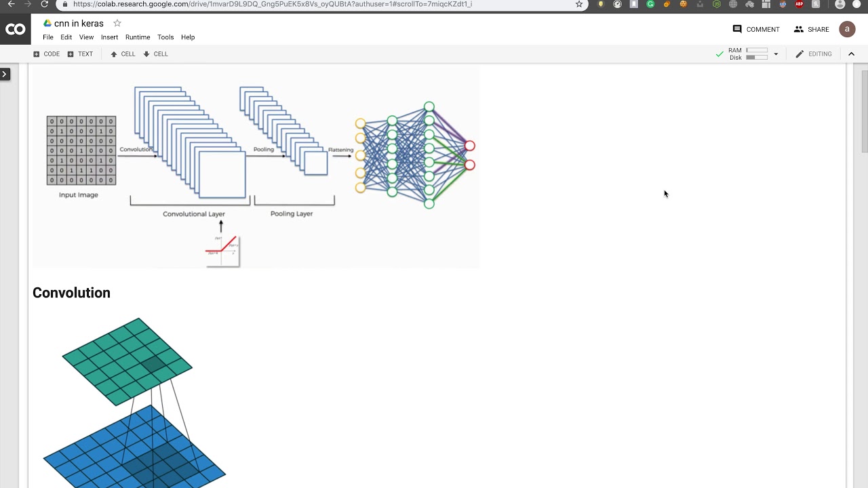Screen dimensions: 868x488
Task: Open the AdBlock Plus extension icon
Action: (x=800, y=4)
